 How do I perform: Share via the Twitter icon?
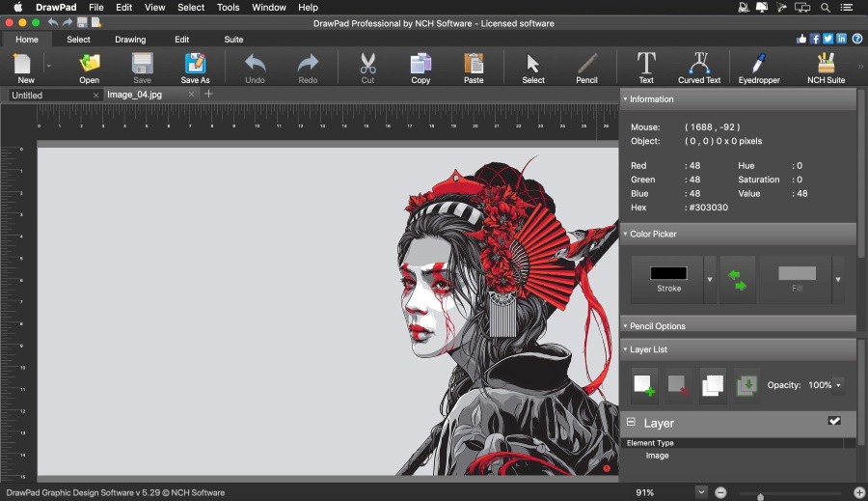[x=828, y=39]
